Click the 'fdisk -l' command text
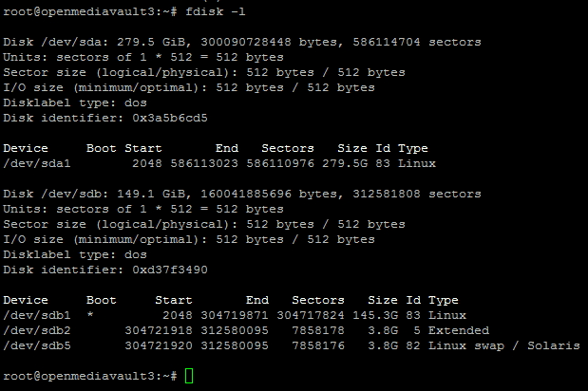Image resolution: width=588 pixels, height=391 pixels. coord(216,11)
